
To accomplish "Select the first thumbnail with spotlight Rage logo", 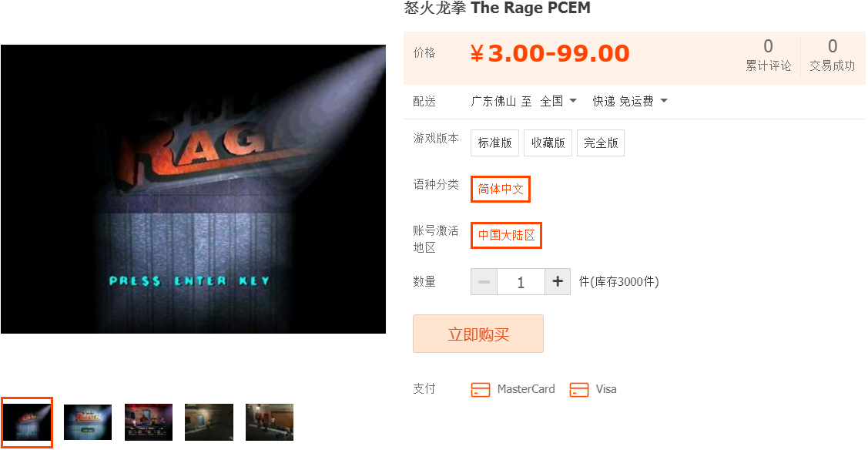I will (26, 422).
